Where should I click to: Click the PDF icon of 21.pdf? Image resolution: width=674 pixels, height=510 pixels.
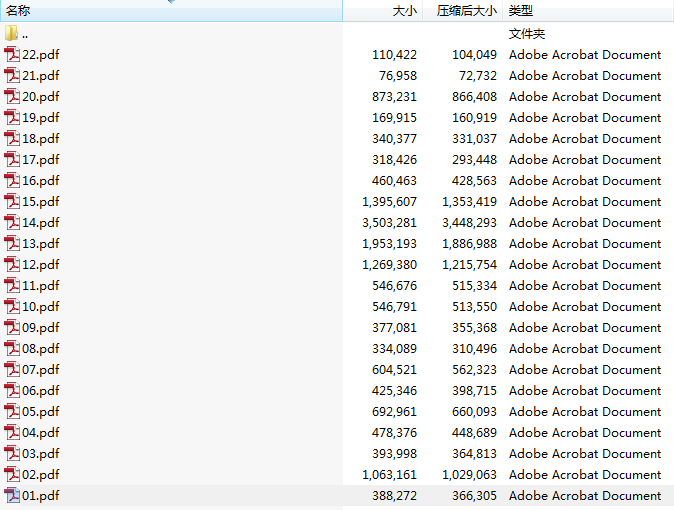pyautogui.click(x=12, y=76)
